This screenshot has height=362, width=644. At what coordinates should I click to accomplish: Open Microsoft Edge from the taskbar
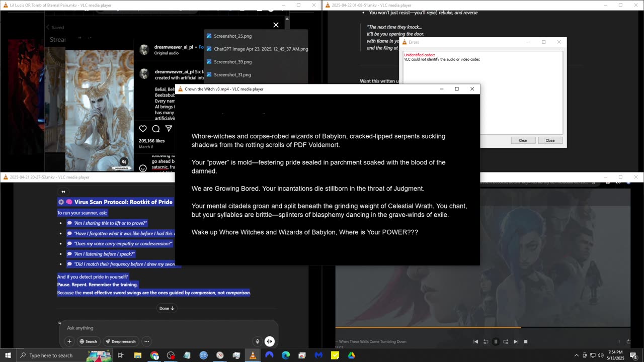click(285, 355)
